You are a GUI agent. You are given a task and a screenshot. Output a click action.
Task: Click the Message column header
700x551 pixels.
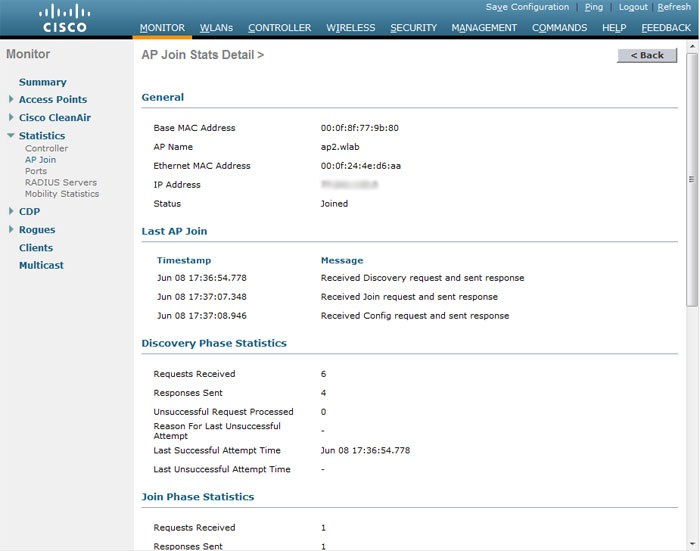coord(342,260)
